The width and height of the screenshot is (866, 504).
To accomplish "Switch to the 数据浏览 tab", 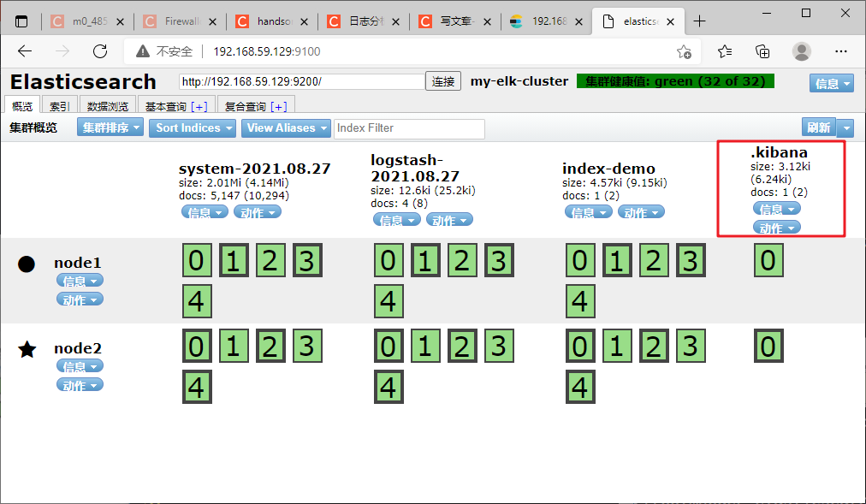I will (x=108, y=105).
